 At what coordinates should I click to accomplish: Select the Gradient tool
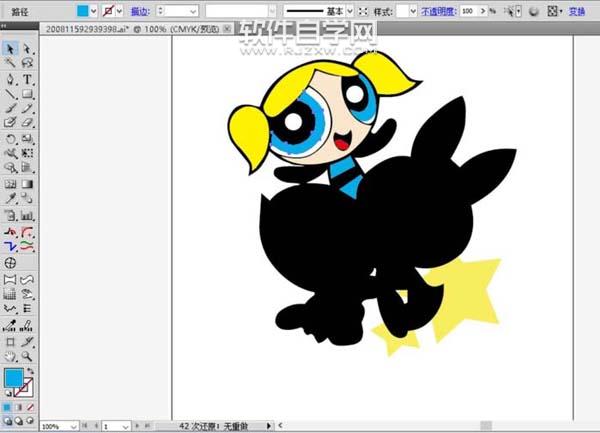click(27, 184)
